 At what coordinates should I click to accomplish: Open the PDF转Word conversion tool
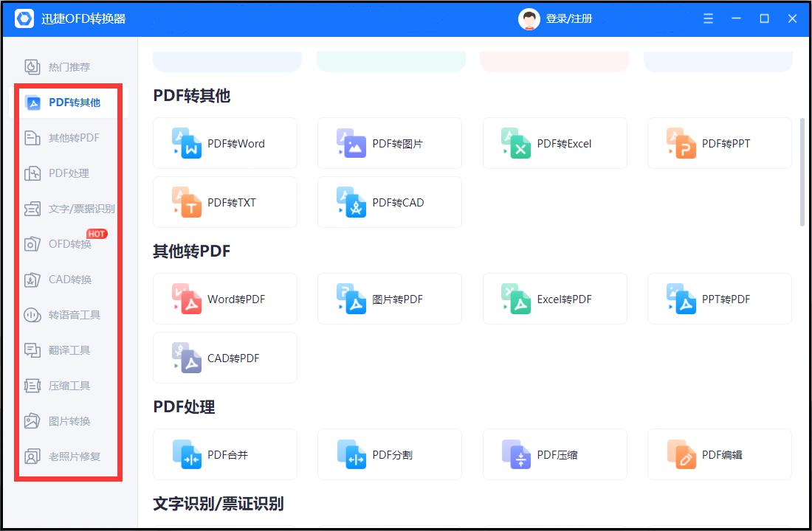(x=225, y=143)
